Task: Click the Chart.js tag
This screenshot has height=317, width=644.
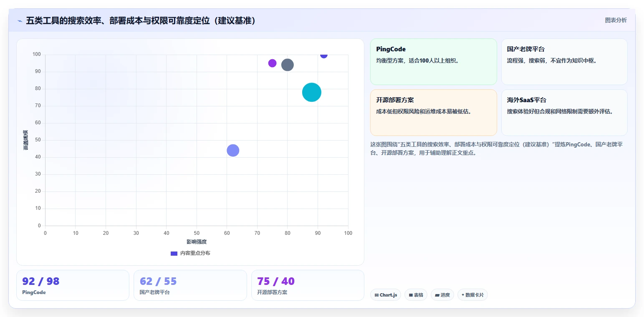Action: point(386,295)
